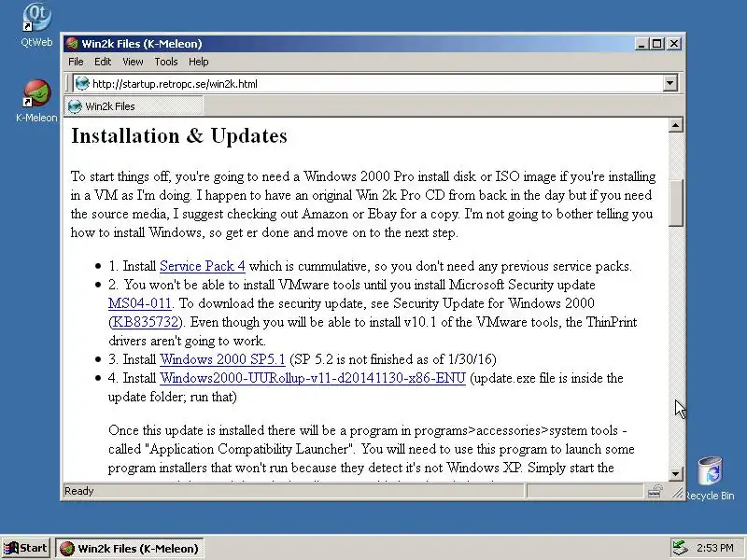Screen dimensions: 747x560
Task: Open the Service Pack 4 link
Action: [x=203, y=266]
